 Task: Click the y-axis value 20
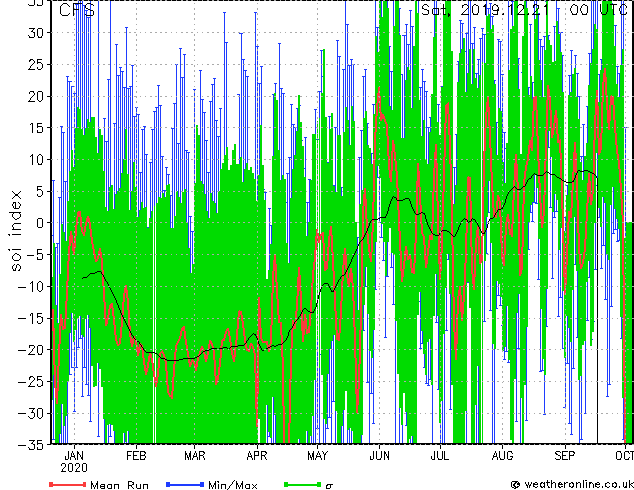click(x=36, y=96)
